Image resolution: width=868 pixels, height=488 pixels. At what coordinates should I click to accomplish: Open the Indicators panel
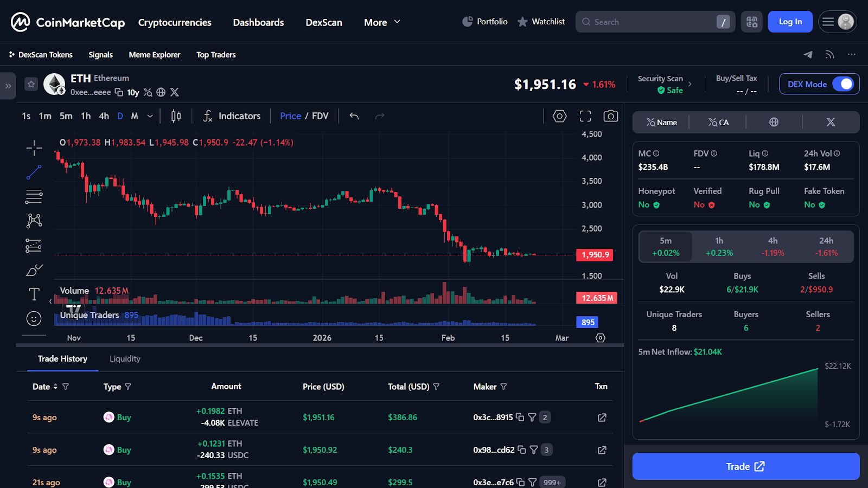(x=232, y=115)
